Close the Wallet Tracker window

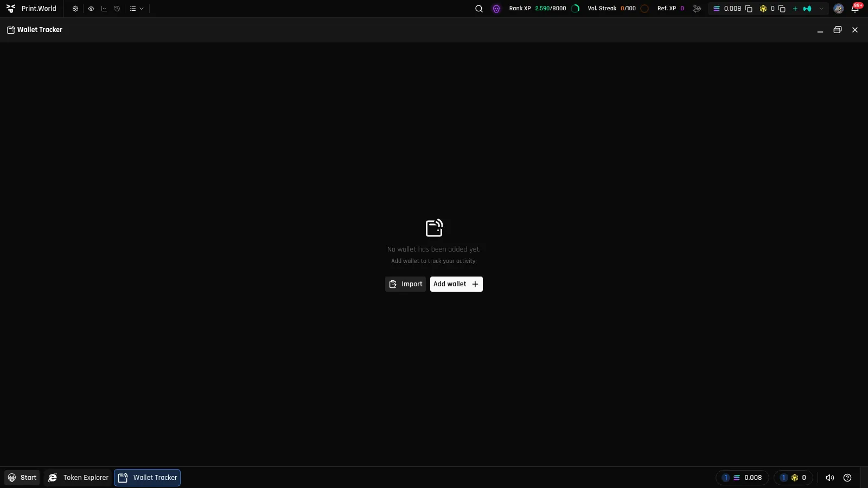(x=855, y=30)
